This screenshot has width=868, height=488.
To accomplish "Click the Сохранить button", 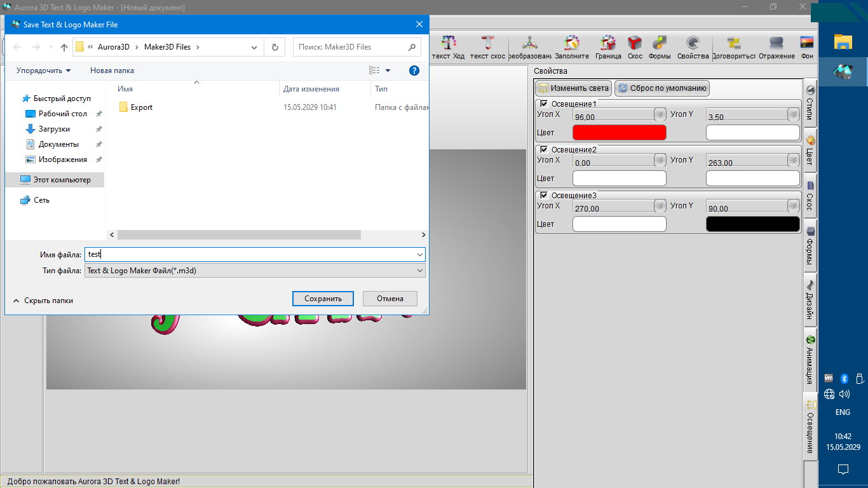I will click(323, 299).
